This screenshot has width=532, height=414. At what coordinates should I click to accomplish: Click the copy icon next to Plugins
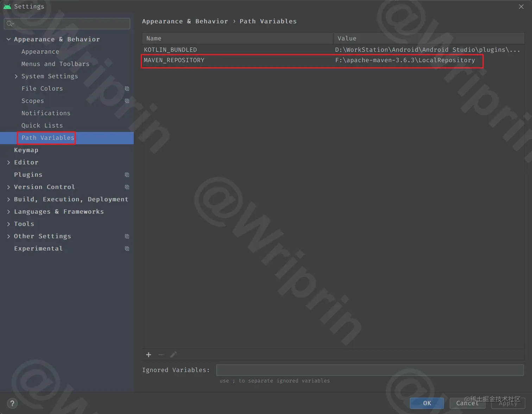(127, 174)
